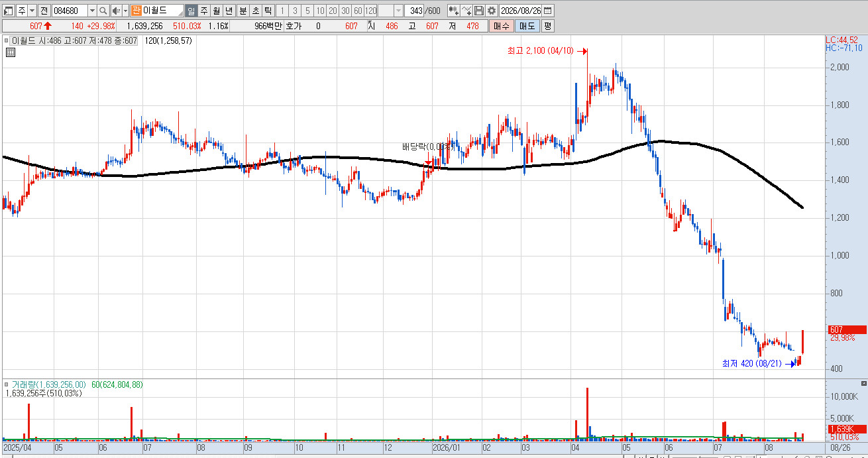Save chart with the floppy disk icon
This screenshot has height=458, width=868.
479,11
